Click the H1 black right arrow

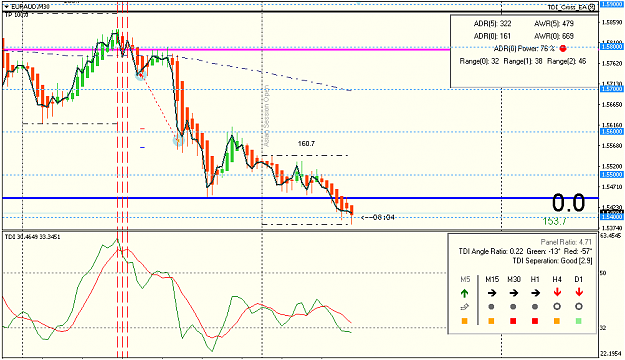(535, 293)
